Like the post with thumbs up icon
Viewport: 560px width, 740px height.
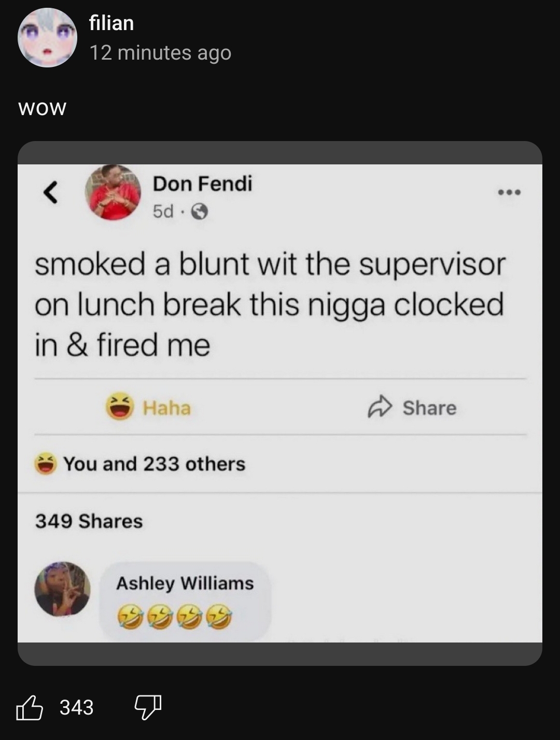pyautogui.click(x=30, y=708)
